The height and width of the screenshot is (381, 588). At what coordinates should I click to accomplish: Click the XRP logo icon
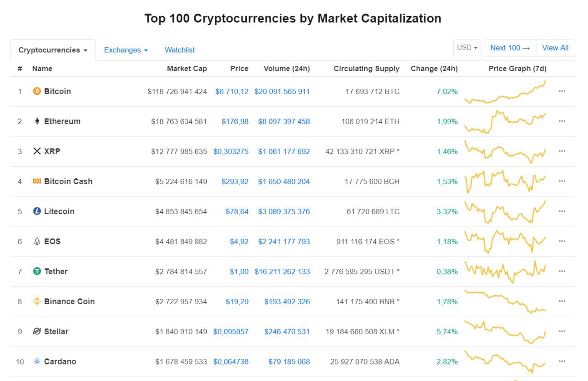37,151
